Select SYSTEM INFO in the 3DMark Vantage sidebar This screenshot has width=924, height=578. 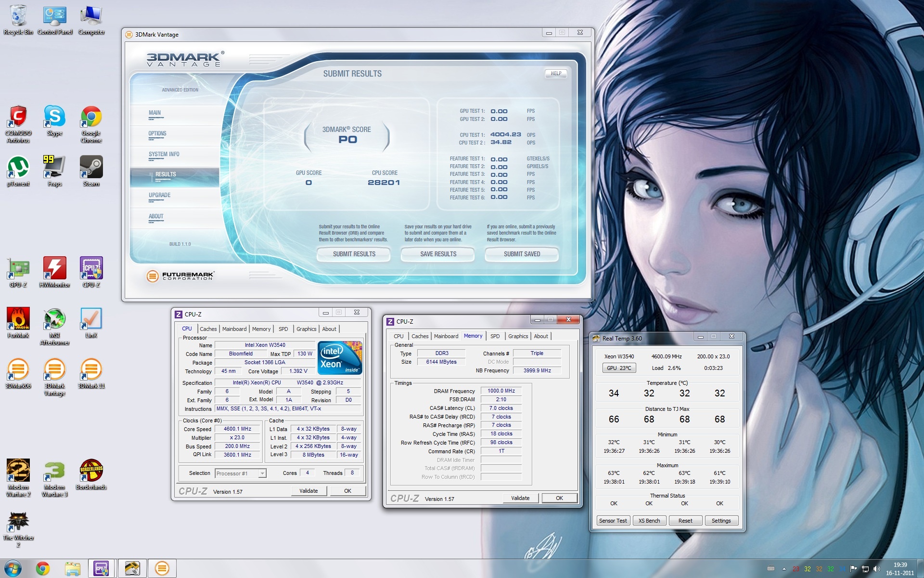(x=164, y=155)
